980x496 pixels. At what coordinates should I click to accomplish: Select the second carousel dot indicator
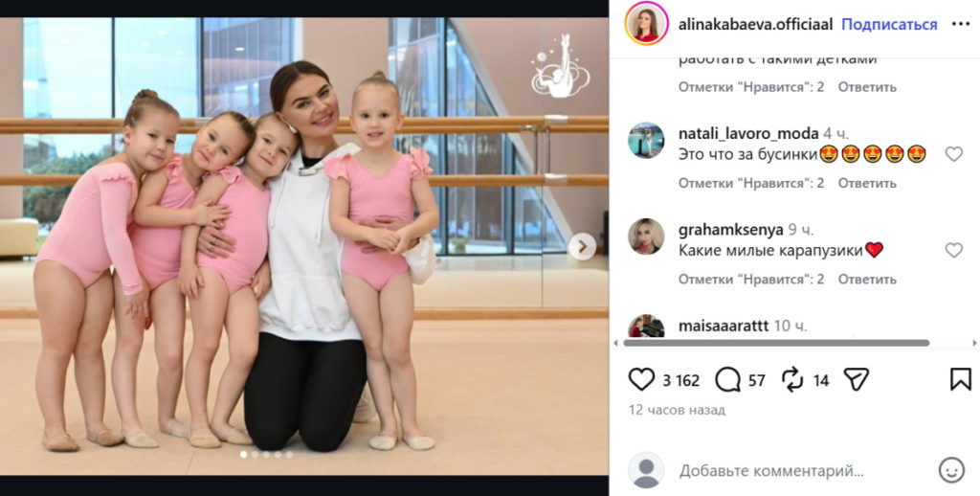pyautogui.click(x=255, y=455)
